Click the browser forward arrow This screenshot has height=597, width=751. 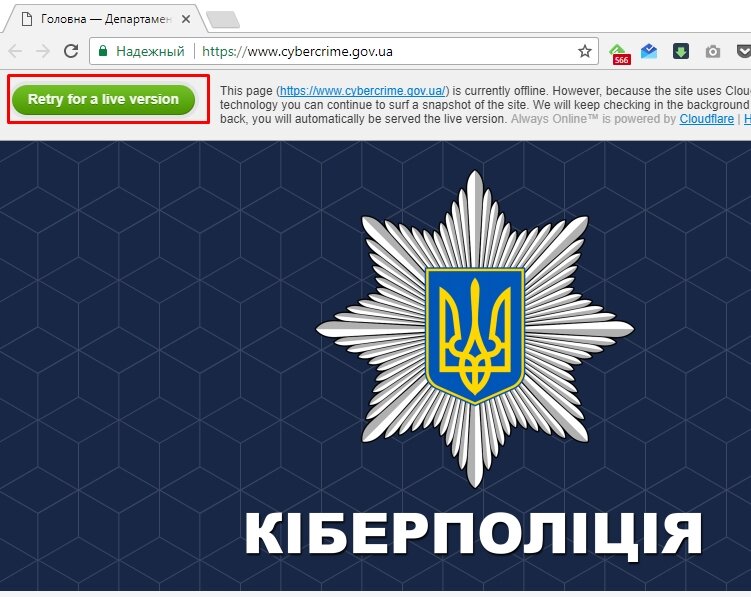(x=43, y=51)
